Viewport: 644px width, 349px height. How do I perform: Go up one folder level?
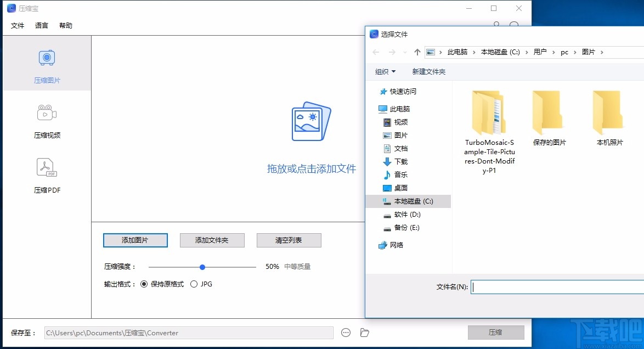click(417, 52)
